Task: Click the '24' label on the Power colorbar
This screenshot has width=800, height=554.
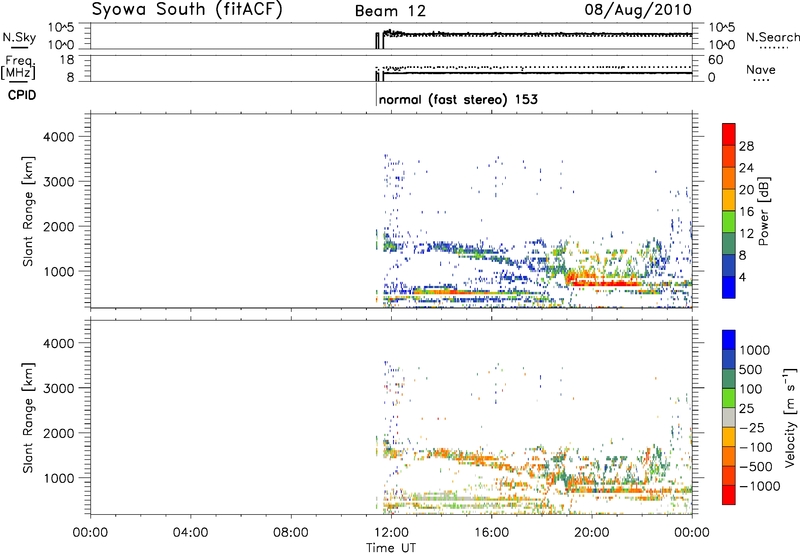Action: pos(746,168)
